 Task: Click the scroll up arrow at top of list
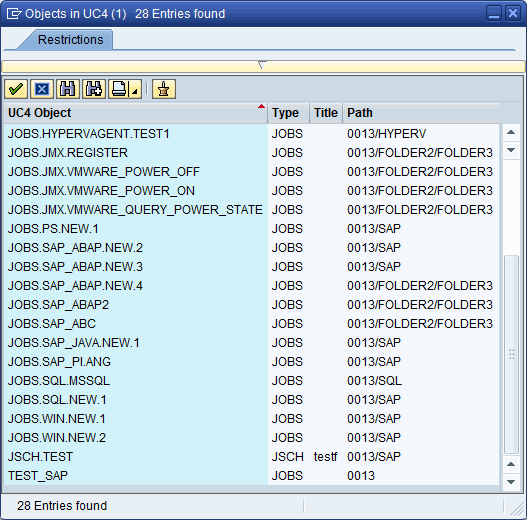[x=511, y=132]
